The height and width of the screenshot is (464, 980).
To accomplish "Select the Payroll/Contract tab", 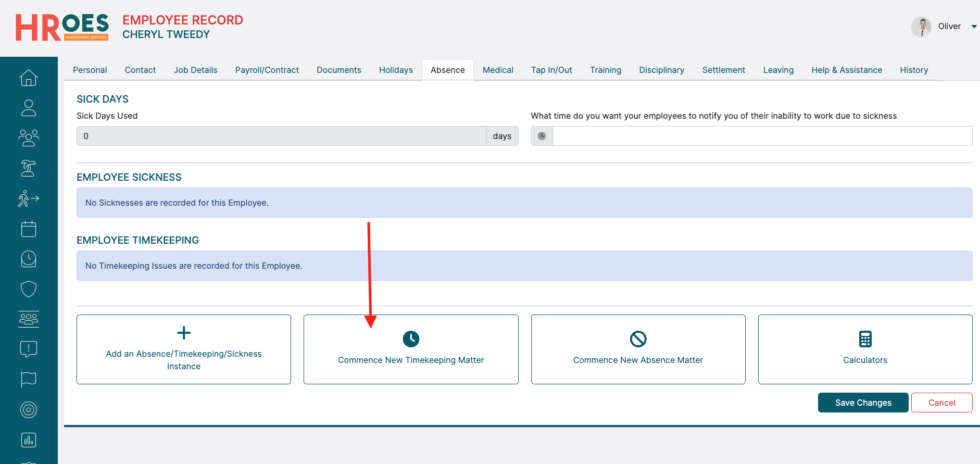I will pyautogui.click(x=267, y=70).
